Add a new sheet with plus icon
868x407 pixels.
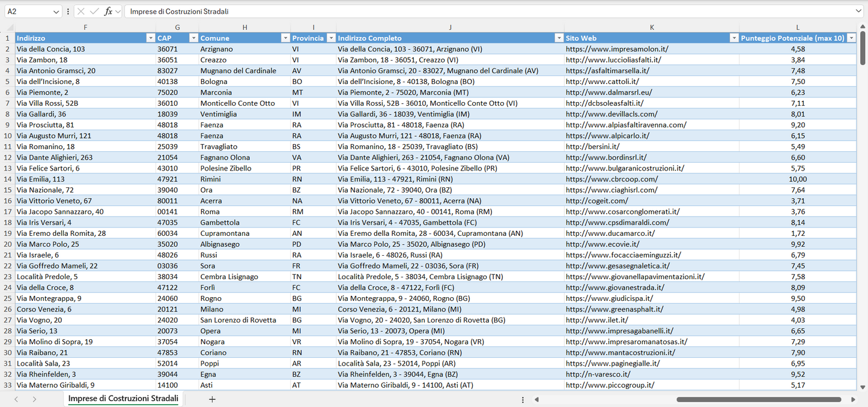coord(212,399)
